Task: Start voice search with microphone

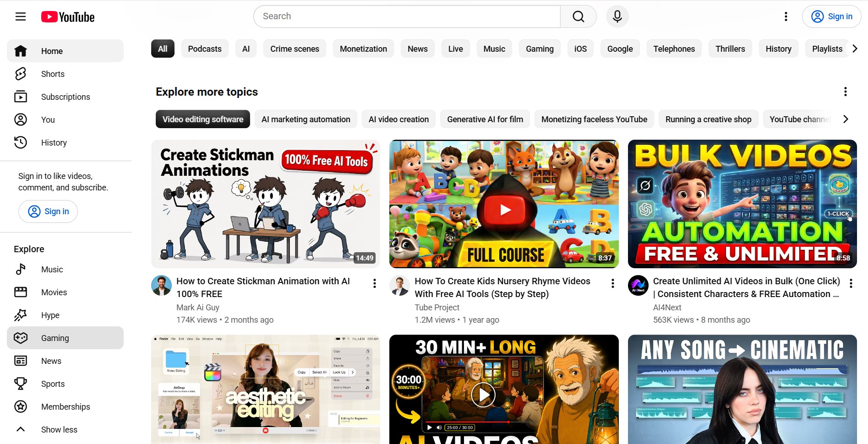Action: point(617,16)
